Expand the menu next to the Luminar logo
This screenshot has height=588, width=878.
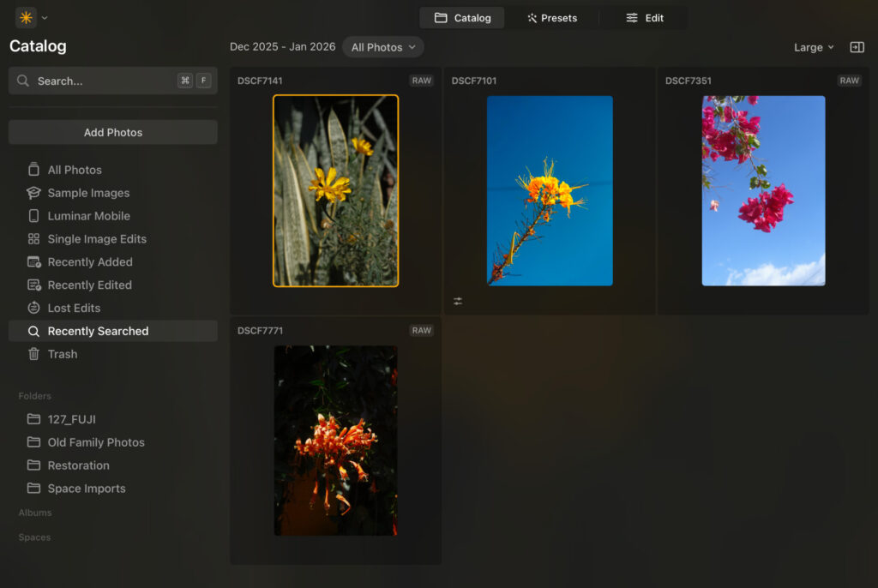(45, 15)
